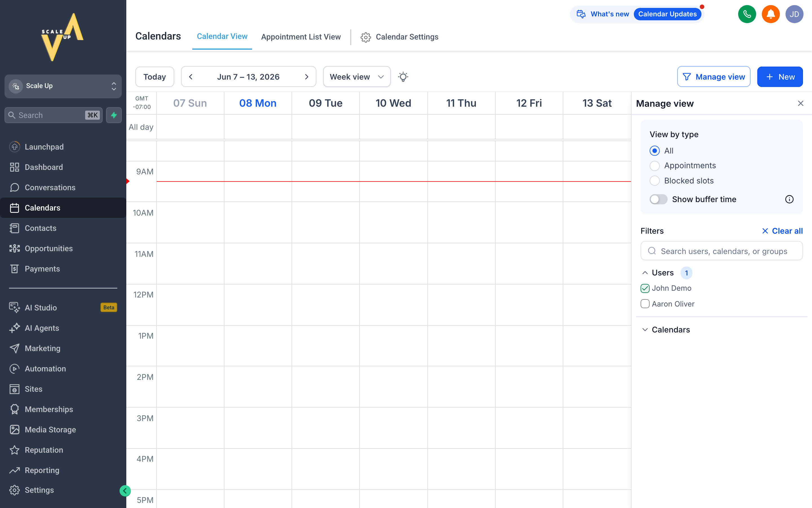Open Reputation sidebar item
Image resolution: width=812 pixels, height=508 pixels.
point(63,450)
